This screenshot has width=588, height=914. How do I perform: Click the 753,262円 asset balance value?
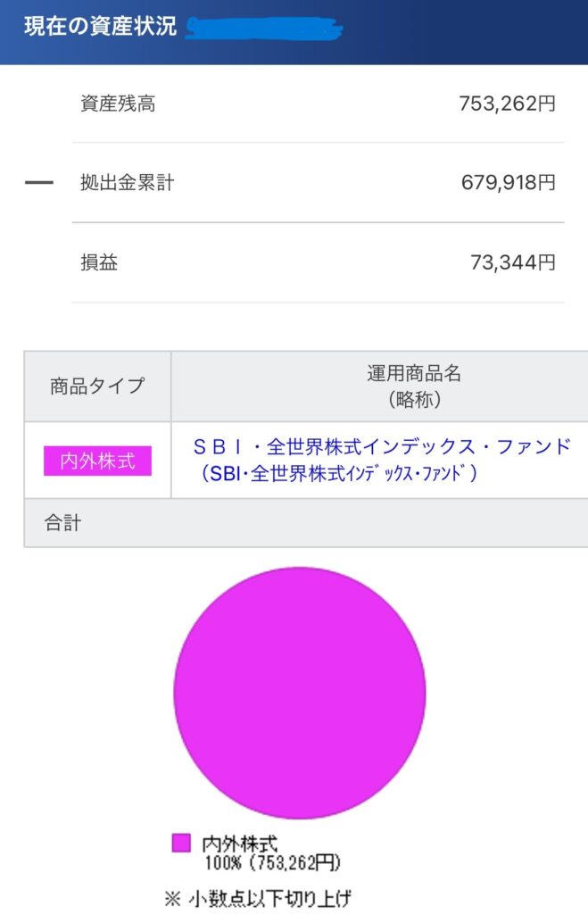[507, 104]
